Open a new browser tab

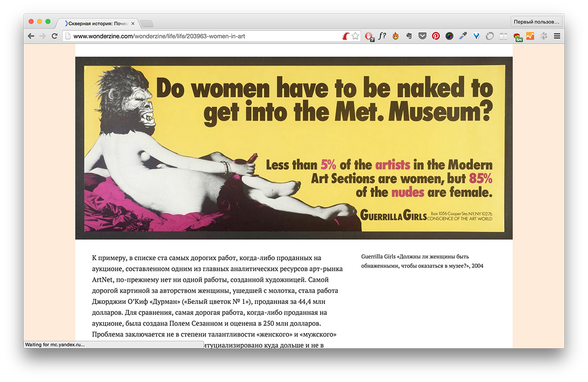coord(147,23)
